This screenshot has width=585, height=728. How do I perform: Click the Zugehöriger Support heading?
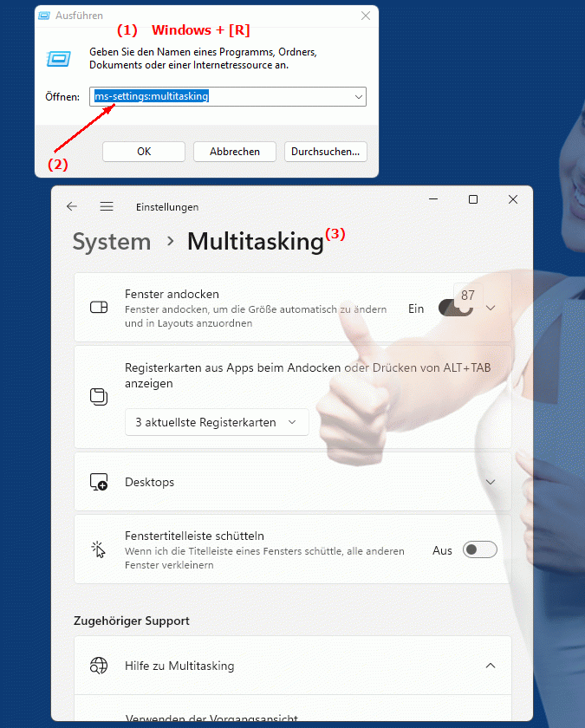point(132,621)
